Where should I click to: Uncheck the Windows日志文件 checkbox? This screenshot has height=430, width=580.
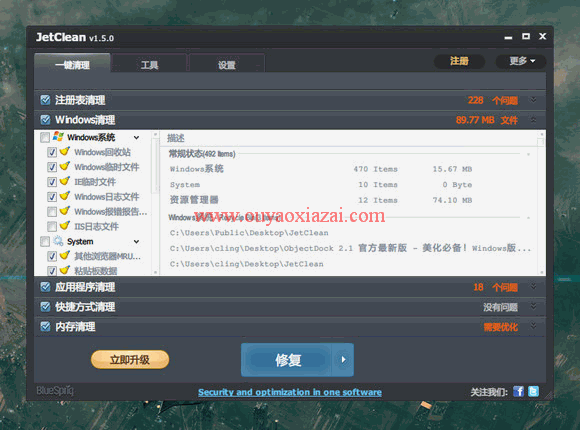click(52, 196)
